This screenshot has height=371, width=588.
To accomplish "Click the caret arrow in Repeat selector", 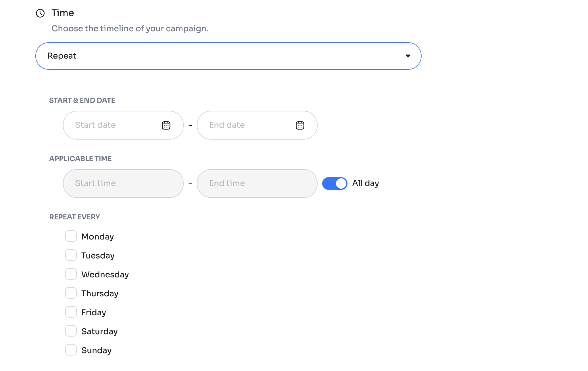I will tap(408, 56).
